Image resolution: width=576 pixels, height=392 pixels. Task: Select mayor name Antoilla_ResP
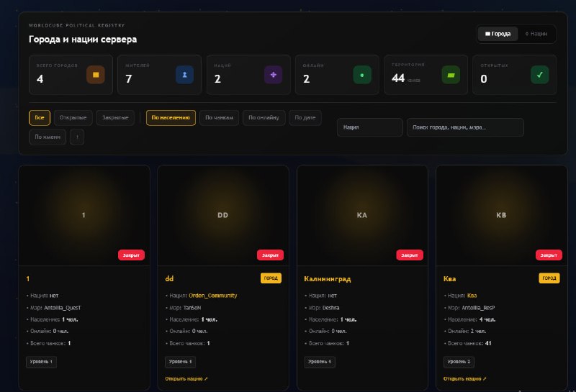pyautogui.click(x=478, y=308)
